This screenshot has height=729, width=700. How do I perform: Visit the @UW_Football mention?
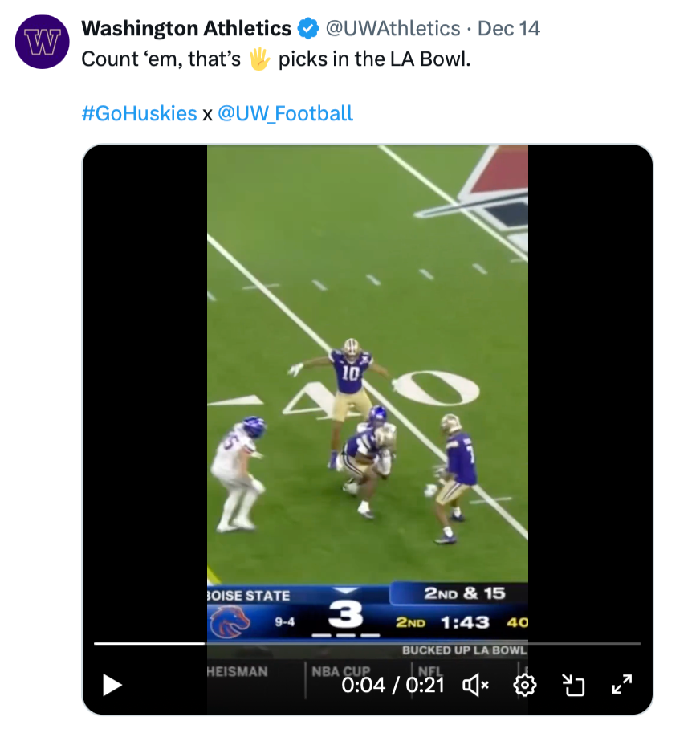[285, 113]
